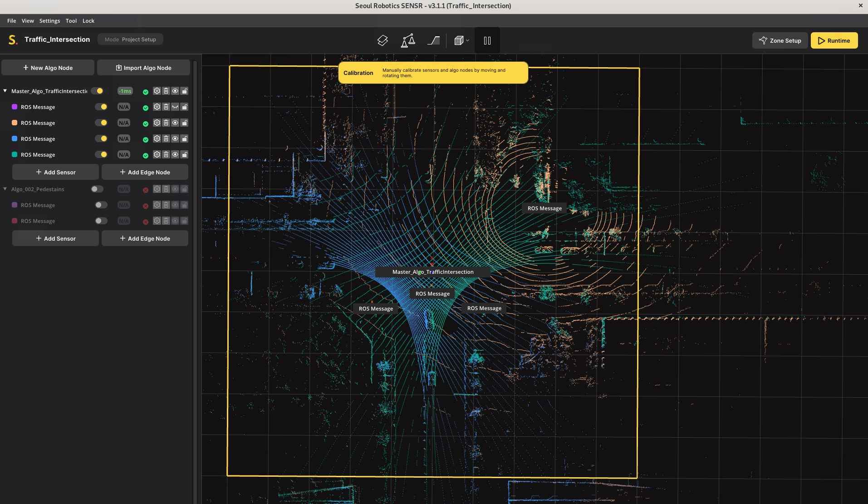The image size is (868, 504).
Task: Delete the Master_Algo_TrafficIntersection node
Action: (166, 91)
